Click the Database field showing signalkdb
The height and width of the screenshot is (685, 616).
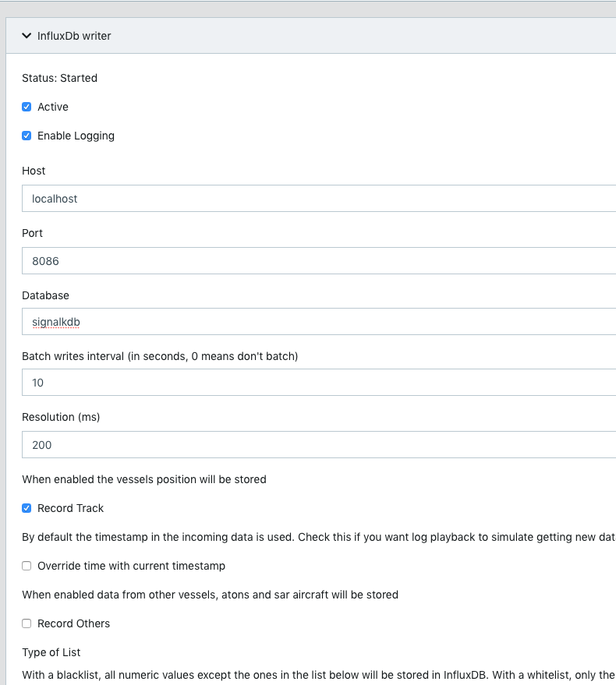[x=234, y=321]
